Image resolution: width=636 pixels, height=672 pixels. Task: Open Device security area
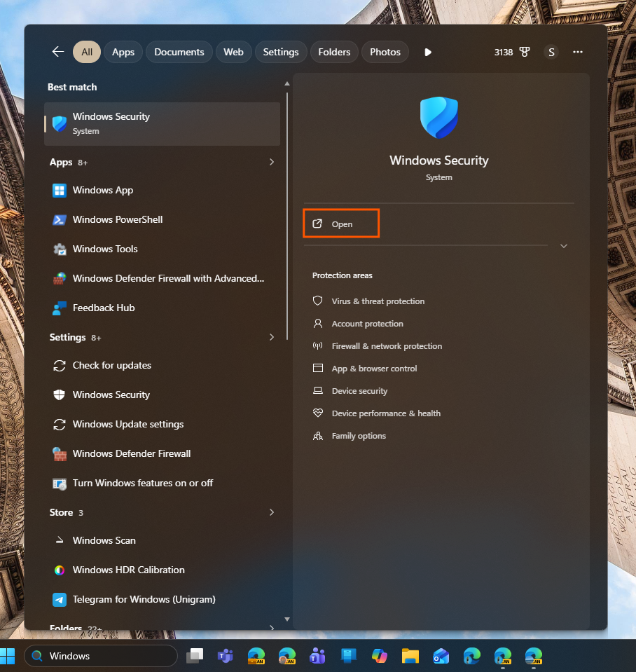point(350,391)
